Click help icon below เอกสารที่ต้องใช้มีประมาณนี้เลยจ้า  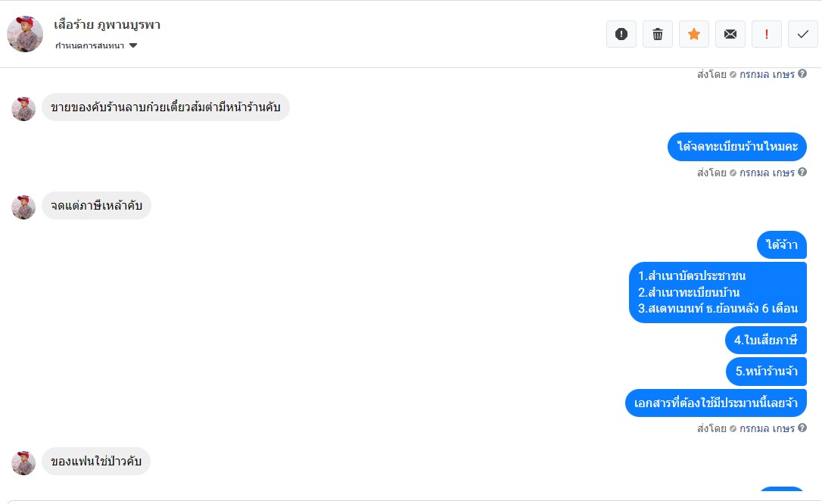(802, 428)
